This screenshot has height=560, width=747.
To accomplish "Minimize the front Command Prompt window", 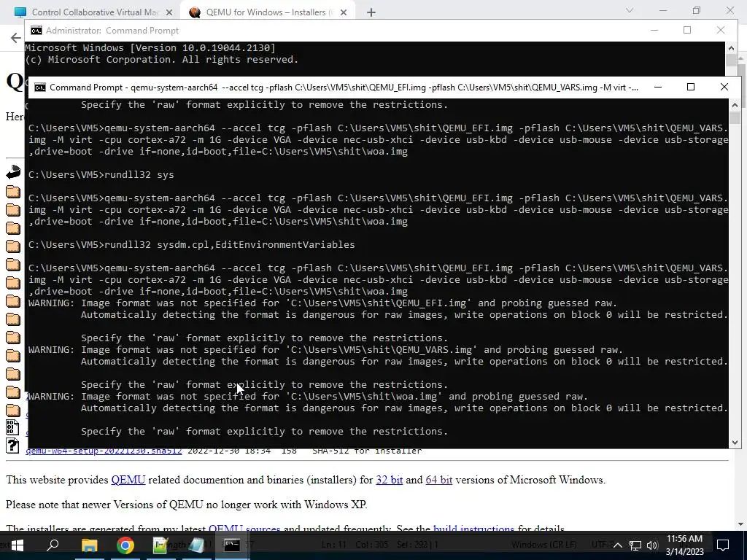I will pos(658,87).
